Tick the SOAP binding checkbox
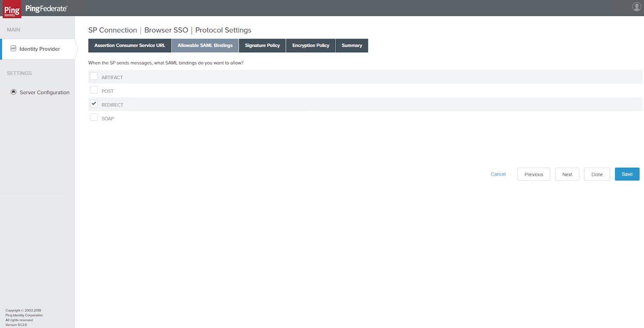 click(x=94, y=117)
